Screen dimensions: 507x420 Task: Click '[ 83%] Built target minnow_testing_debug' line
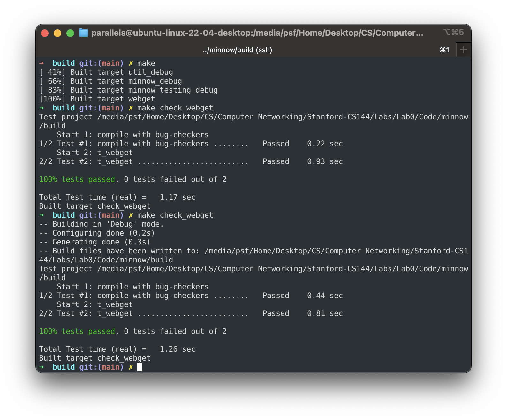128,90
